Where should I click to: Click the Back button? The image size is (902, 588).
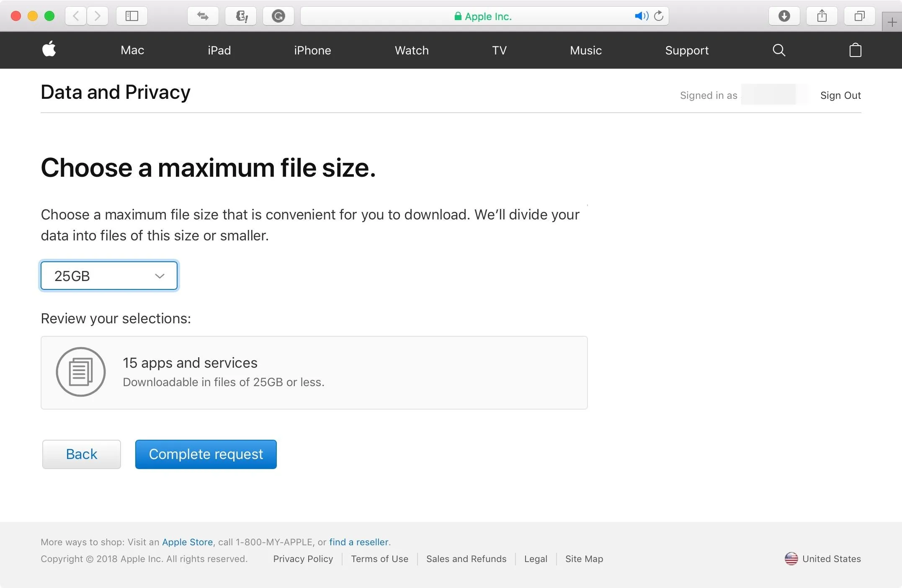pyautogui.click(x=81, y=454)
